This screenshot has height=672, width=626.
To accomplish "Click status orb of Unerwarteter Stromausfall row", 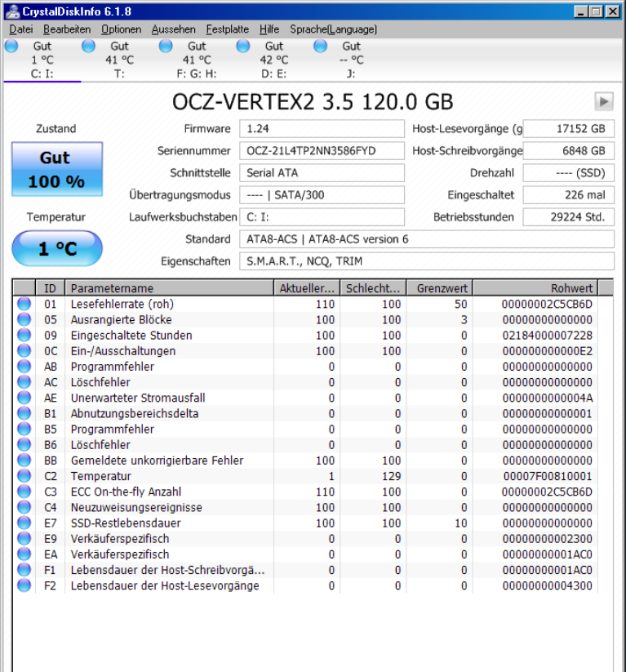I will point(24,398).
